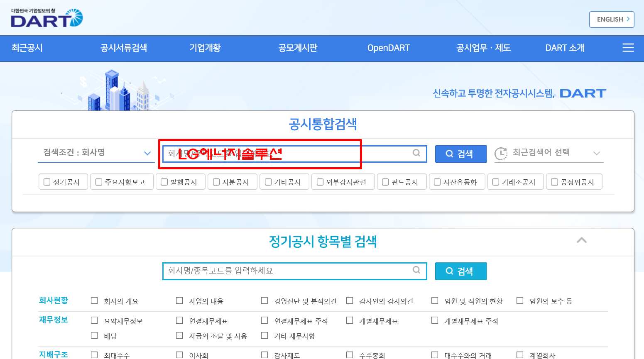Image resolution: width=644 pixels, height=359 pixels.
Task: Check the 발행공시 filter
Action: tap(164, 182)
